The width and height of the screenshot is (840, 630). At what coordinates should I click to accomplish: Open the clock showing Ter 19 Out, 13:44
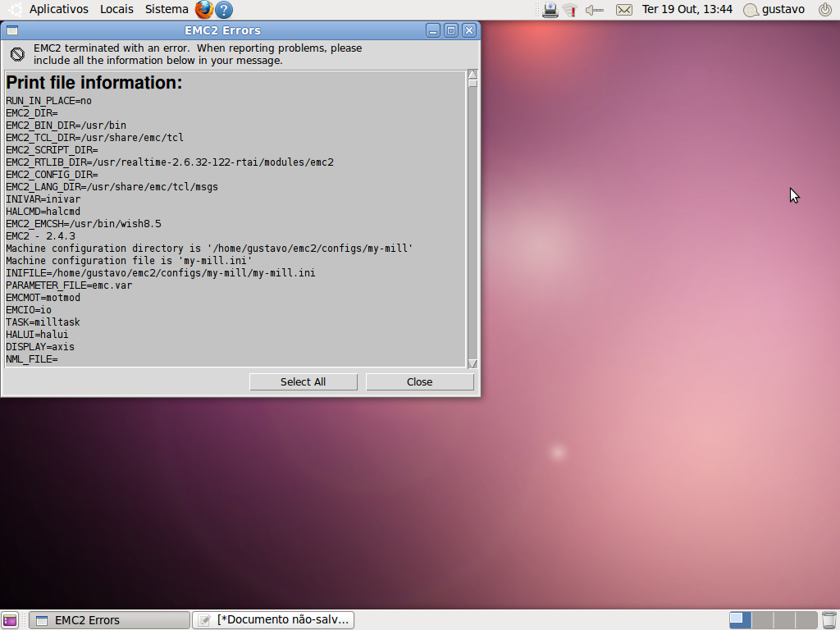coord(687,9)
